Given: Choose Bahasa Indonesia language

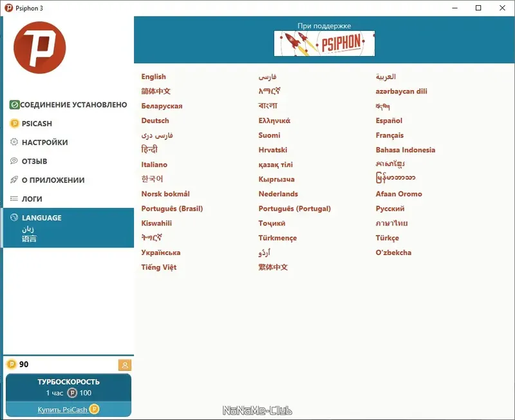Looking at the screenshot, I should click(406, 150).
